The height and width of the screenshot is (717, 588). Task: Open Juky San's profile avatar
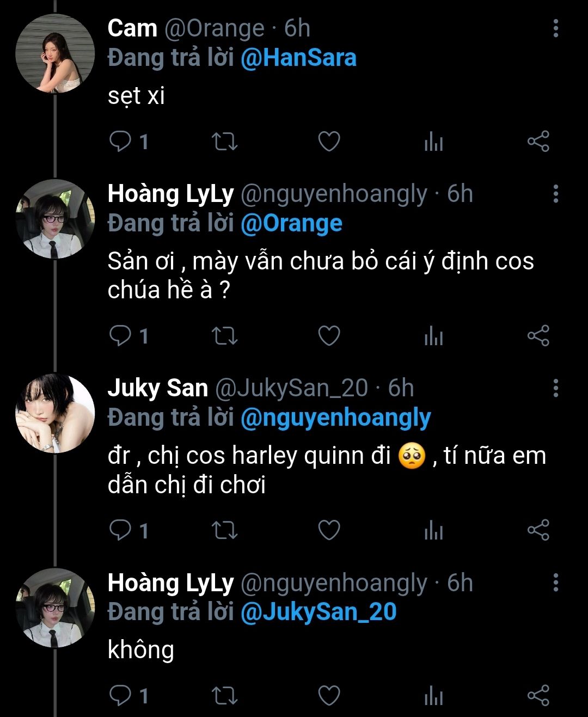click(x=54, y=413)
